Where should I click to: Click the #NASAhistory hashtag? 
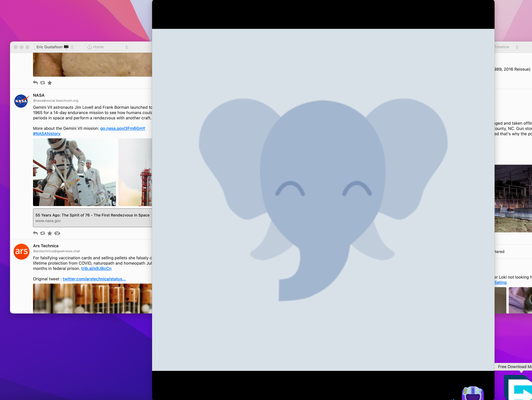tap(47, 134)
